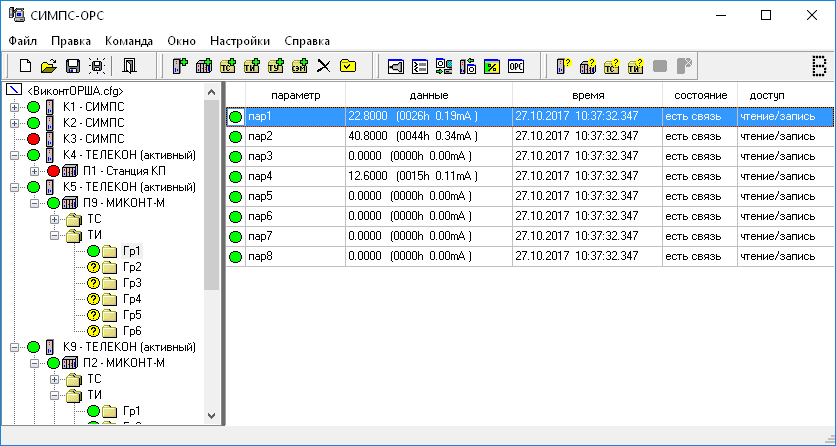Image resolution: width=836 pixels, height=446 pixels.
Task: Open the Настройки menu
Action: click(x=240, y=41)
